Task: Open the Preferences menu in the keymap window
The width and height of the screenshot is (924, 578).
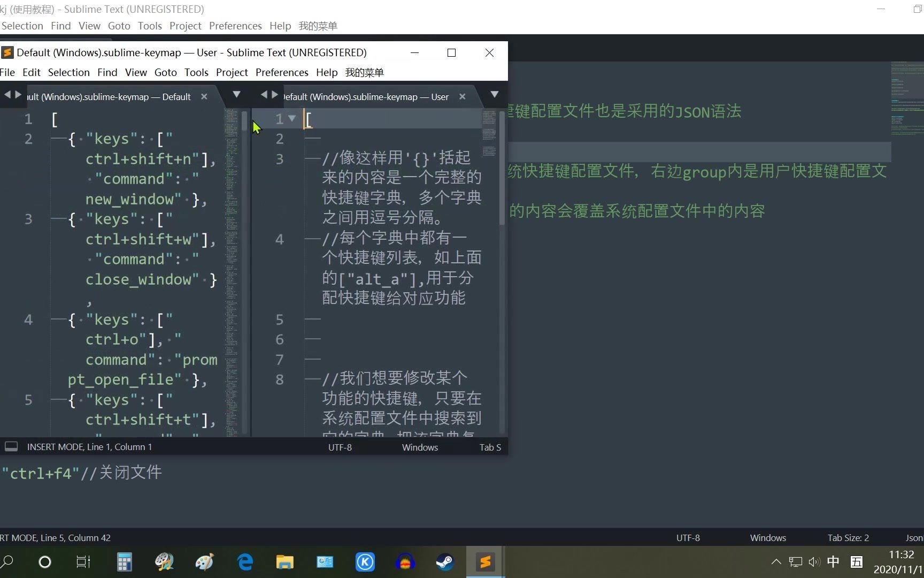Action: 282,72
